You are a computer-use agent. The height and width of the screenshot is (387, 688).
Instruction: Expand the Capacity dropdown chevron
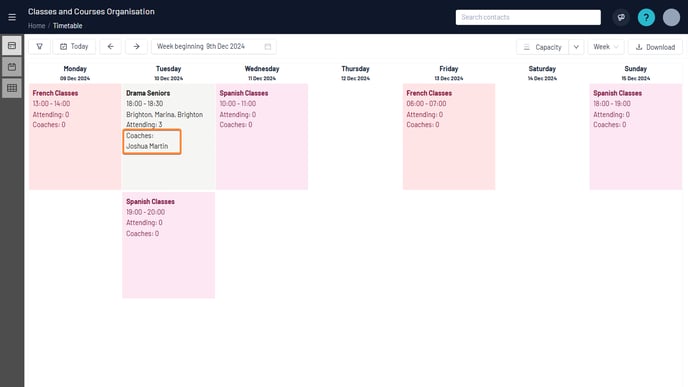coord(576,47)
